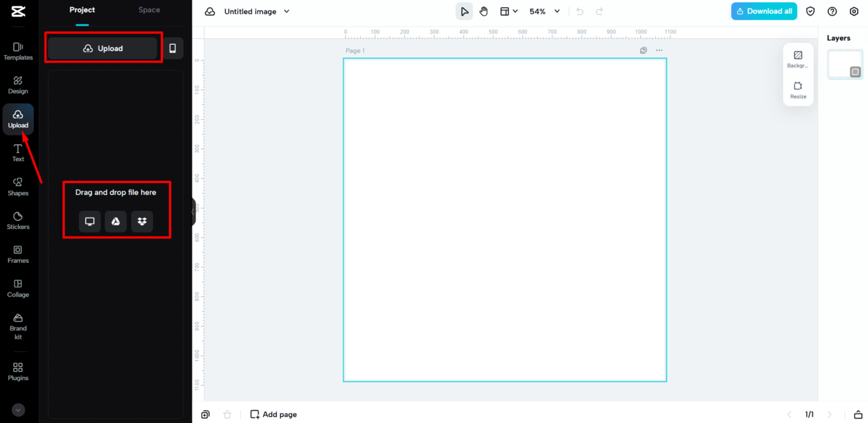Viewport: 868px width, 423px height.
Task: Select the Design sidebar icon
Action: 18,84
